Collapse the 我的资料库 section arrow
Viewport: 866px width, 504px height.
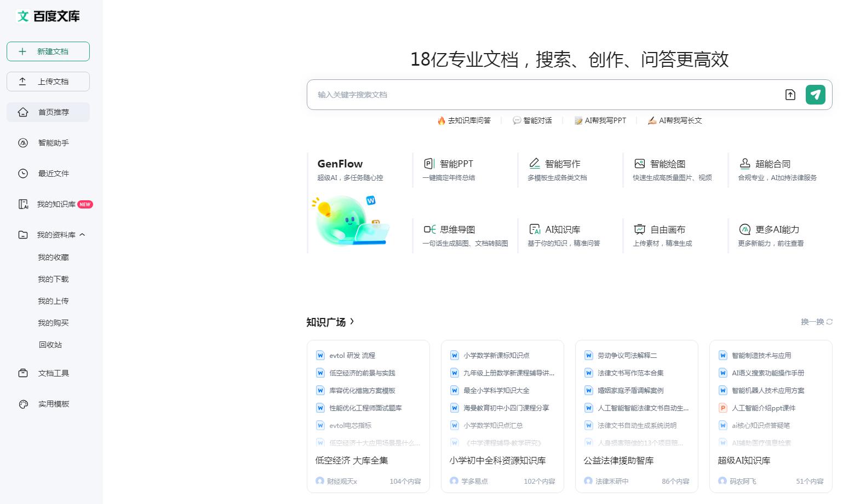pos(82,235)
